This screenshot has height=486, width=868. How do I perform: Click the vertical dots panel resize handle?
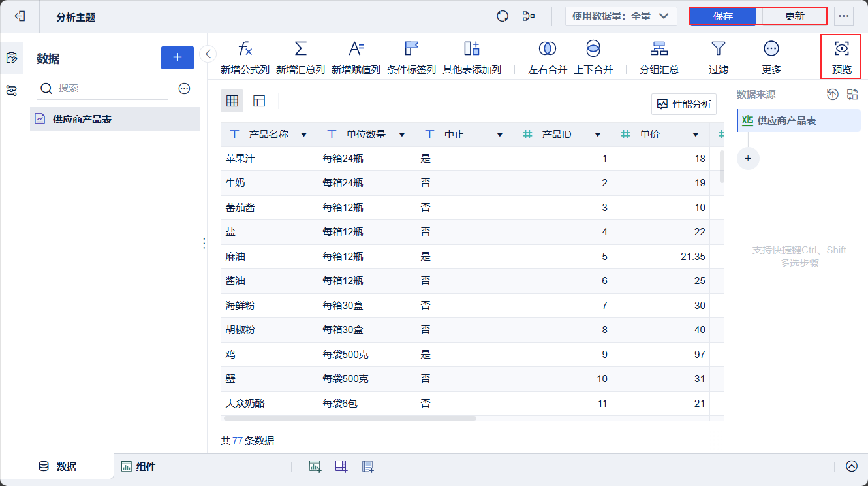coord(204,243)
